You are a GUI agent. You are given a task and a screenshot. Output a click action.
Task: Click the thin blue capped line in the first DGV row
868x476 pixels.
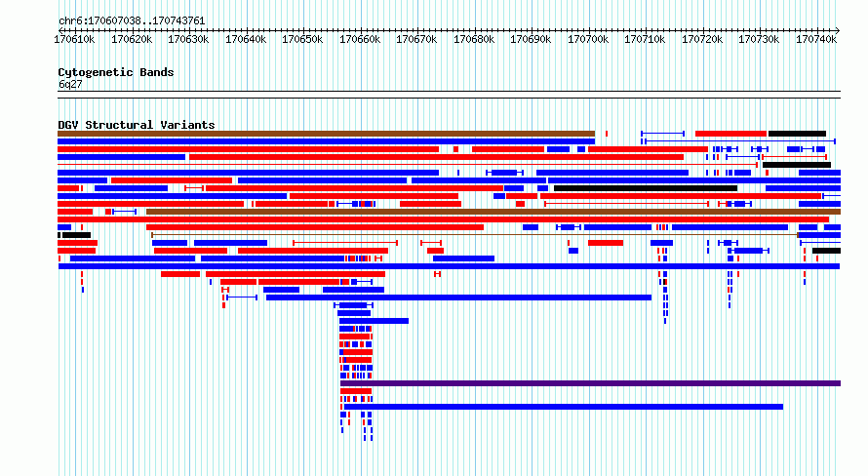pos(662,134)
